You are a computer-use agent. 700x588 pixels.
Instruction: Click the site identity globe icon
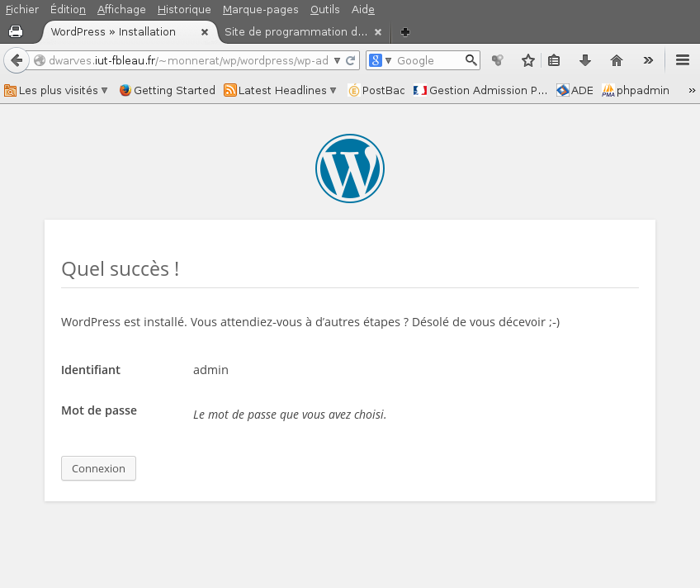[40, 60]
